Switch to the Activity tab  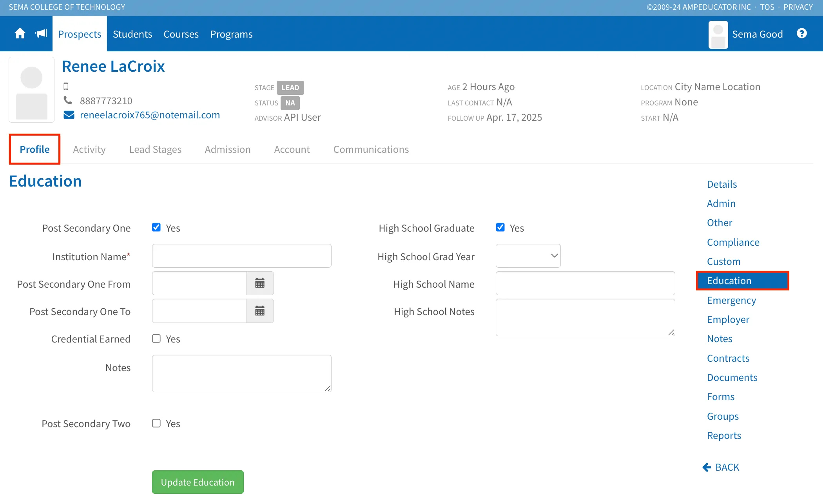point(89,149)
